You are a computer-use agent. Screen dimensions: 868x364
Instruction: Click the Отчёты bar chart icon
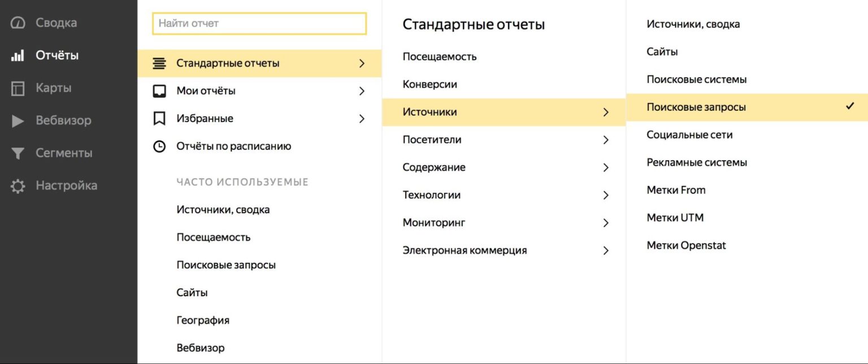(x=18, y=56)
